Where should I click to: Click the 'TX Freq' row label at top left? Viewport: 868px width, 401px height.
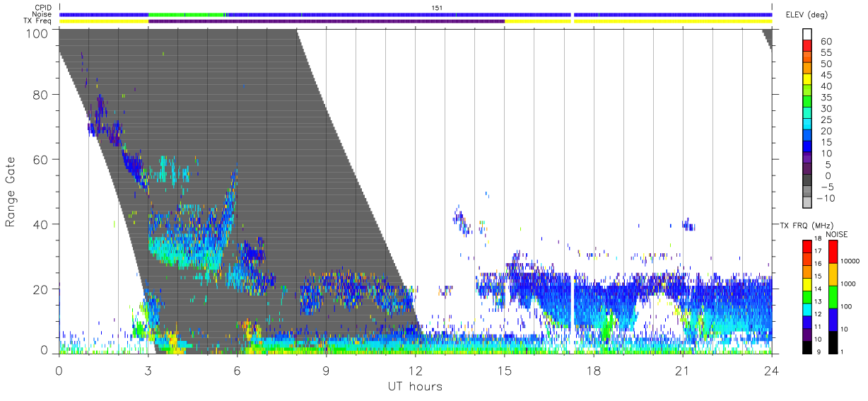(x=37, y=21)
